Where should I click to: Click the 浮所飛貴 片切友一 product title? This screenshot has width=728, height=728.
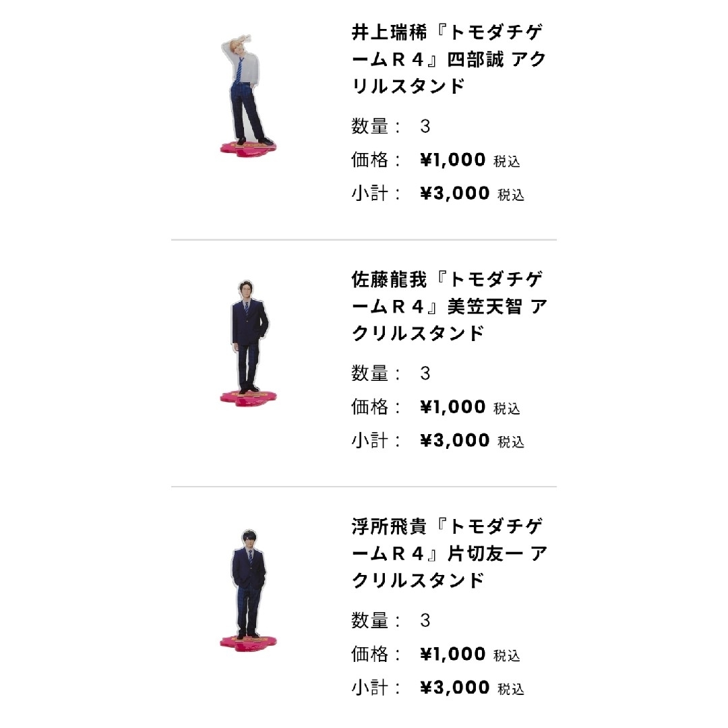(x=449, y=553)
